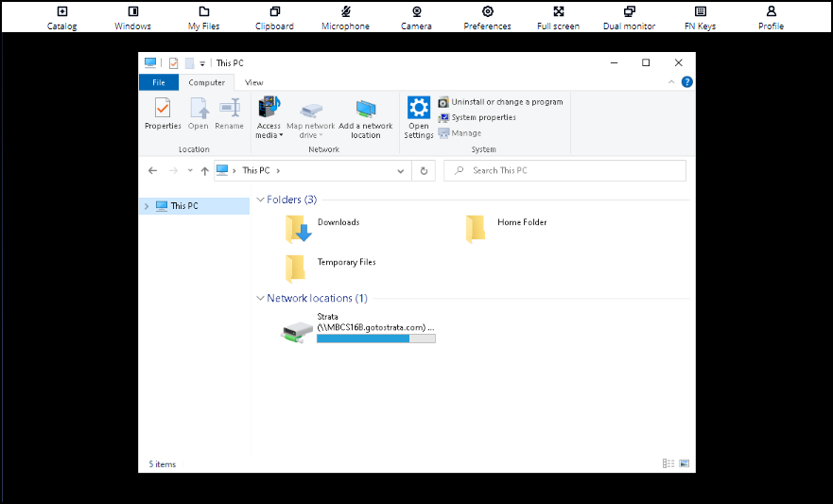Viewport: 833px width, 504px height.
Task: Click Uninstall or change a program
Action: click(x=500, y=102)
